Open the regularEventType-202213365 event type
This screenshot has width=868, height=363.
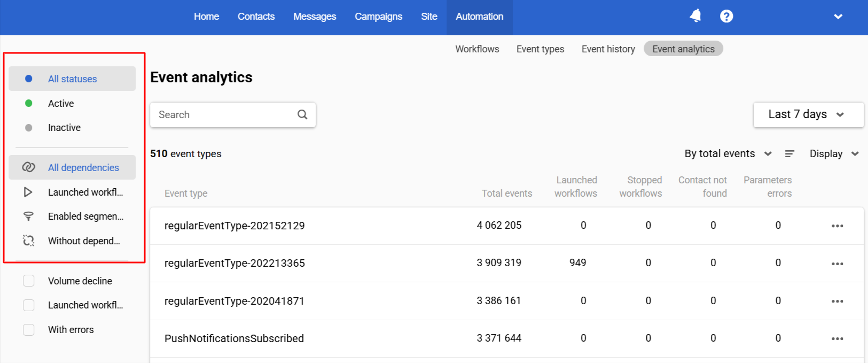point(234,263)
